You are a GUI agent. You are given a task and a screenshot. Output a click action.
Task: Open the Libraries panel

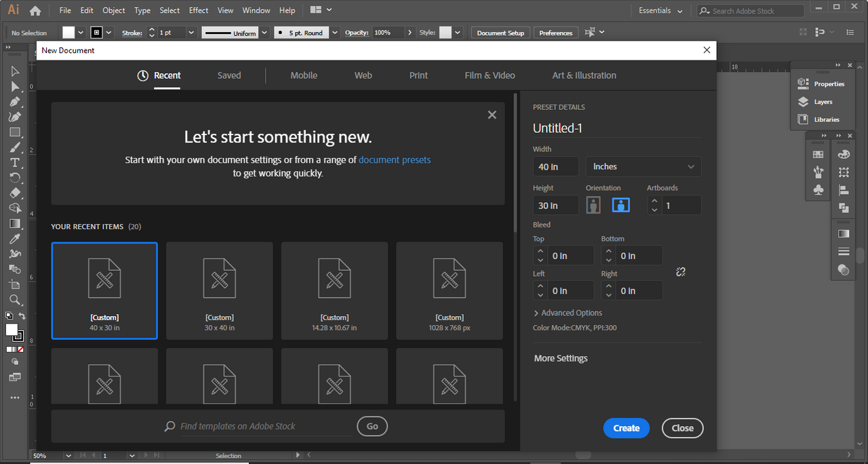tap(826, 119)
